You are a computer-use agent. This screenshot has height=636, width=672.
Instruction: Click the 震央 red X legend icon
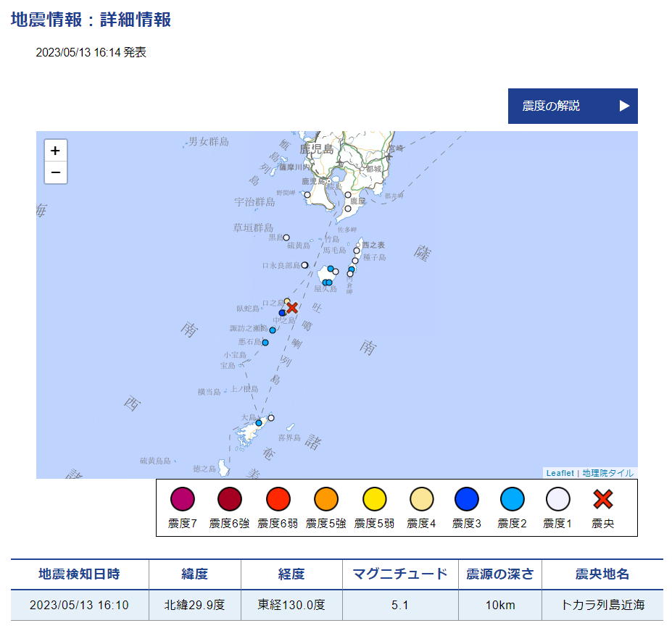pos(603,499)
